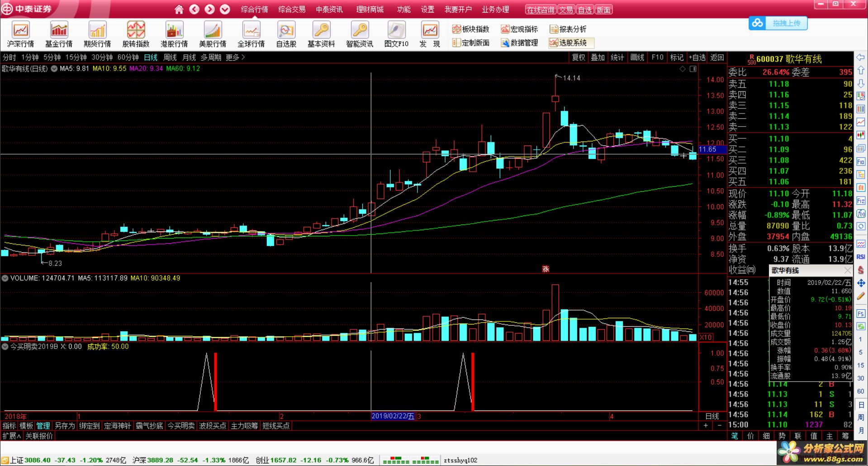Switch to the 周线 weekly tab

click(170, 57)
